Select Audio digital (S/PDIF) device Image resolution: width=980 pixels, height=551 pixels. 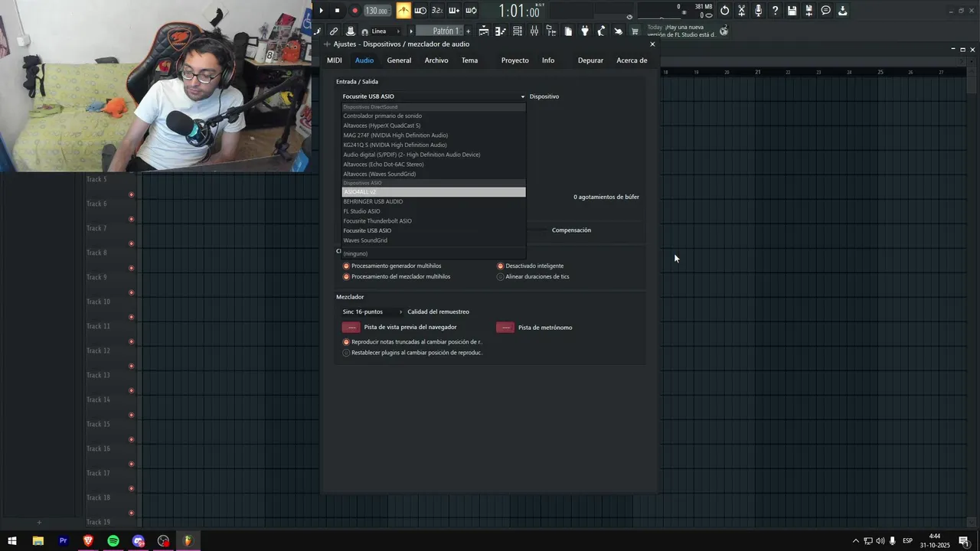tap(433, 155)
